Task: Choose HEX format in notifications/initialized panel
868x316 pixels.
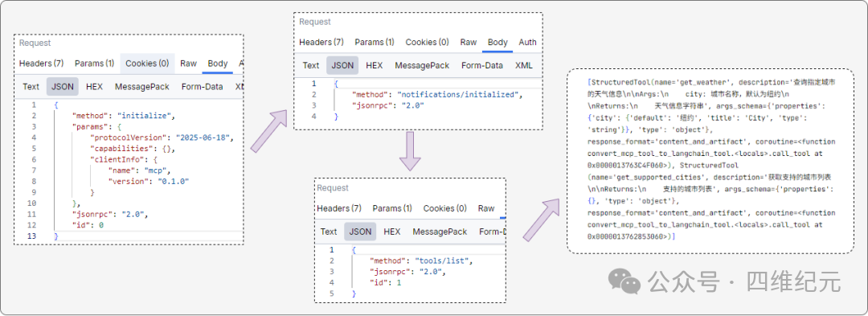Action: click(375, 65)
